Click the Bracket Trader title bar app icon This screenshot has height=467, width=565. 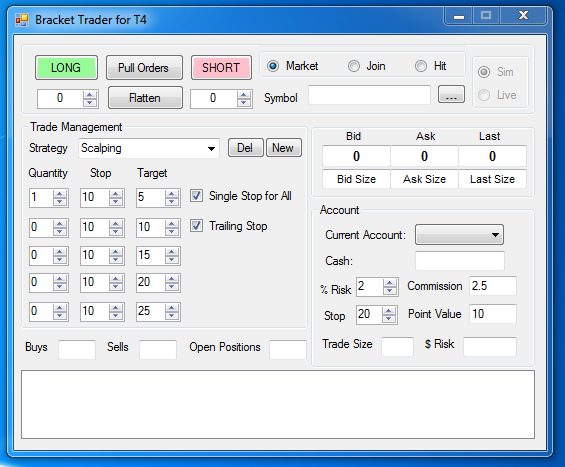tap(22, 20)
